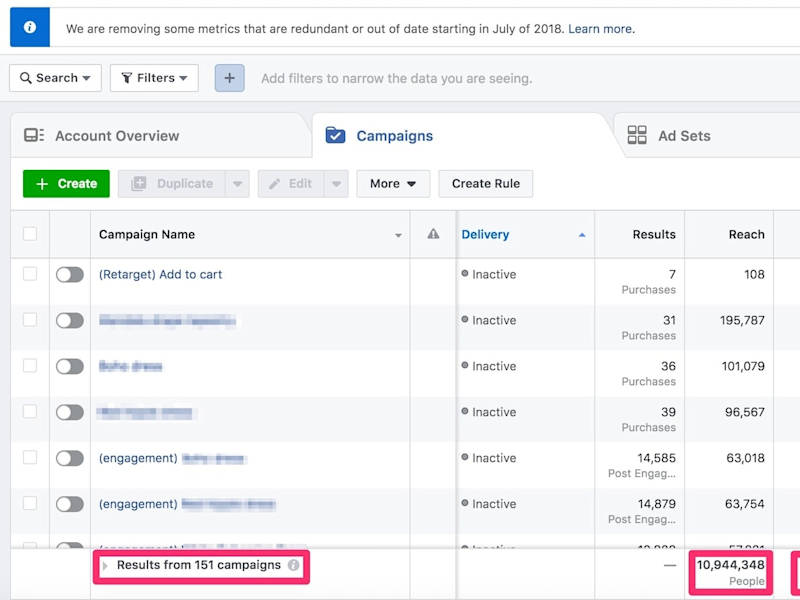
Task: Toggle the (Retarget) Add to cart campaign switch
Action: [x=70, y=274]
